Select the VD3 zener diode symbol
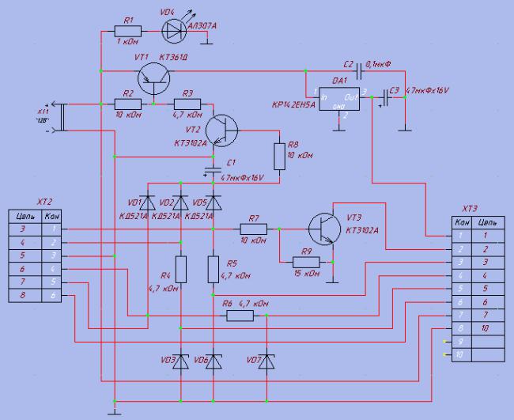The height and width of the screenshot is (420, 514). click(x=180, y=361)
